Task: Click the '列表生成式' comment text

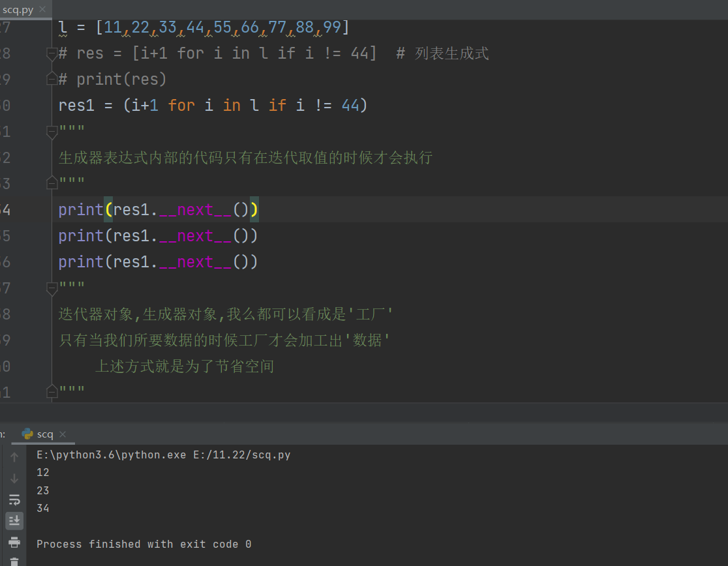Action: pos(452,53)
